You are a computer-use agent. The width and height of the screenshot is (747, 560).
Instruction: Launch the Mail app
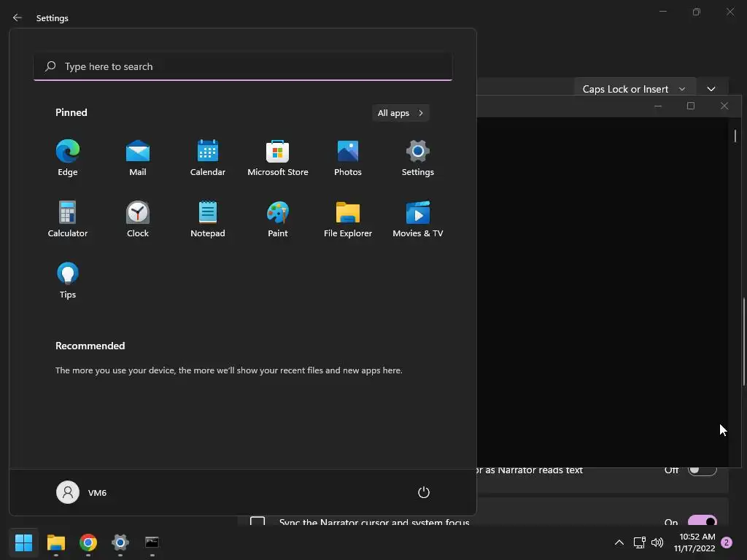(x=138, y=158)
